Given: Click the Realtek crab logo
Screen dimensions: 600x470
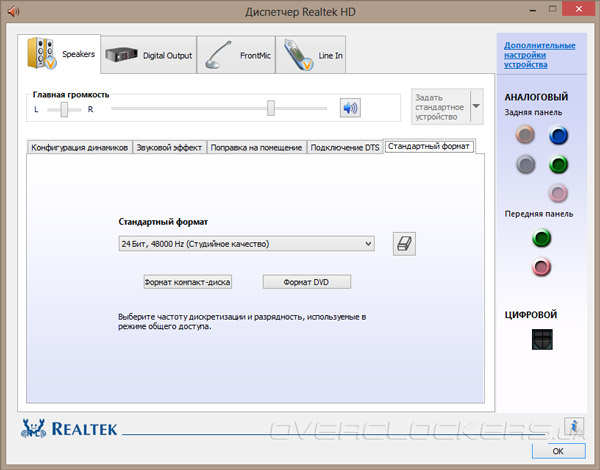Looking at the screenshot, I should (x=33, y=428).
